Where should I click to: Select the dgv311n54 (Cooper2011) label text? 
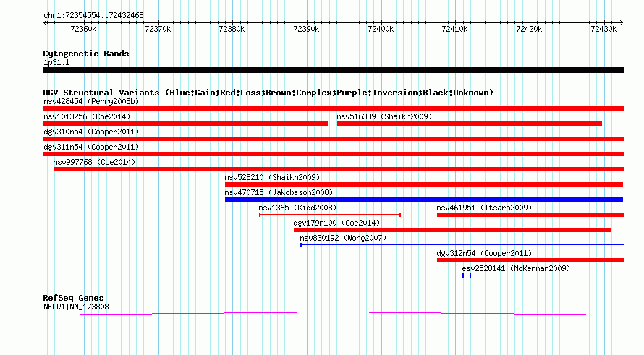[91, 147]
